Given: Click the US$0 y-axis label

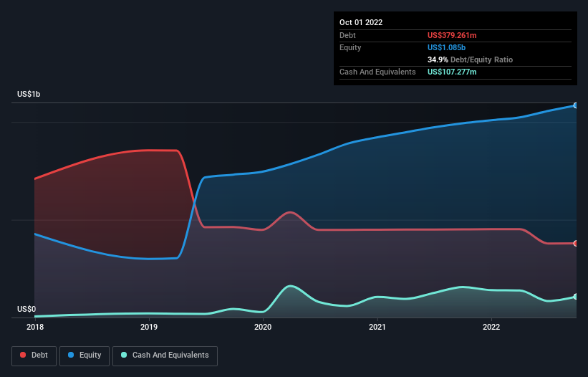Looking at the screenshot, I should pyautogui.click(x=26, y=309).
